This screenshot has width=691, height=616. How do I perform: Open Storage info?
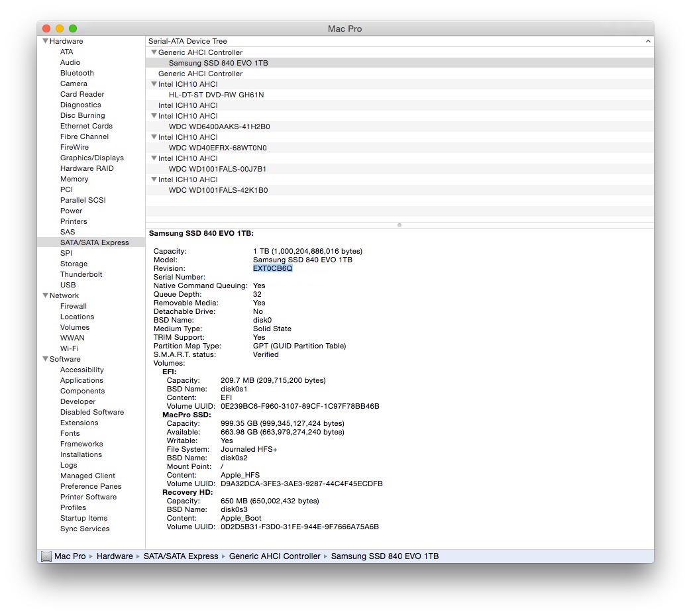(74, 264)
